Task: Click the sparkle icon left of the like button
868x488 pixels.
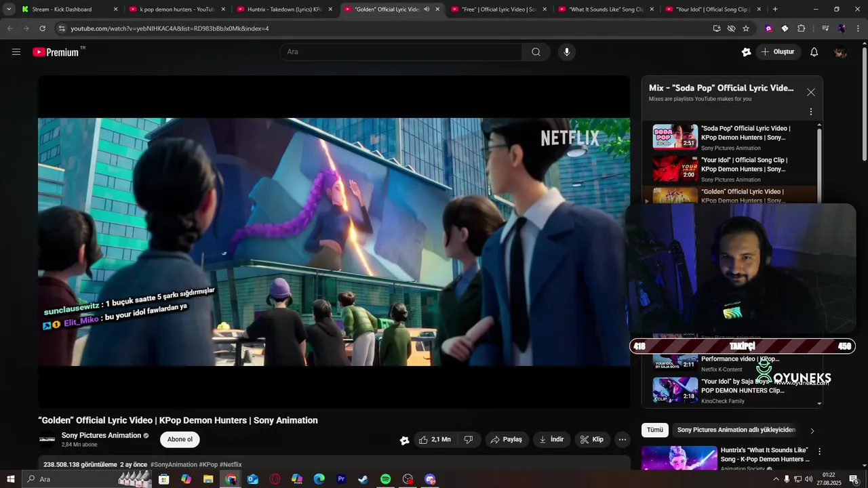Action: (x=405, y=440)
